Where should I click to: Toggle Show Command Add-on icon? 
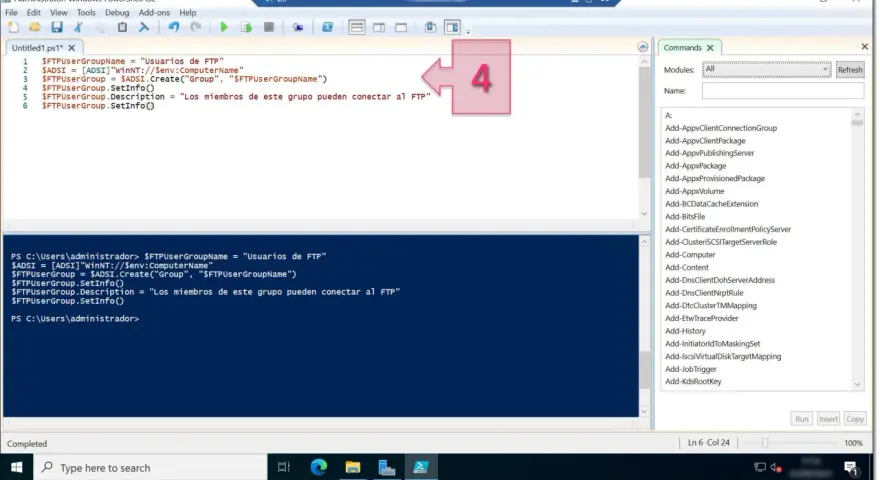click(x=452, y=27)
